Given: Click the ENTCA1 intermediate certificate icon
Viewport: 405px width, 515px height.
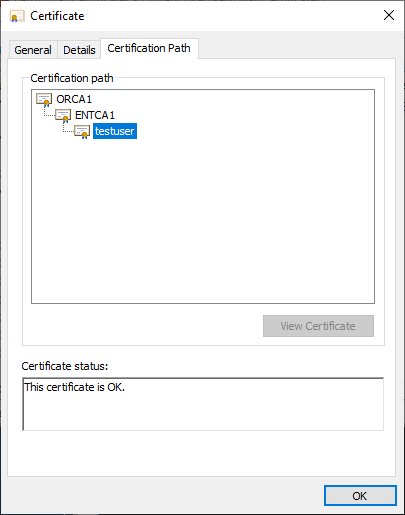Looking at the screenshot, I should click(63, 116).
